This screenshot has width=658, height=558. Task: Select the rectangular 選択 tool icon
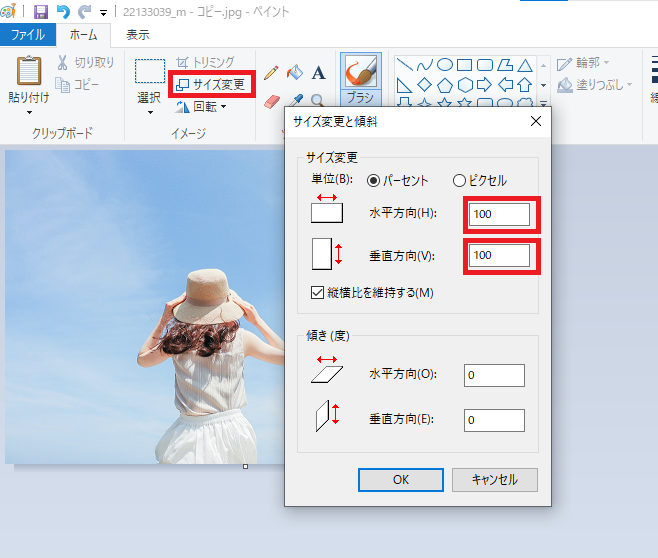[150, 71]
